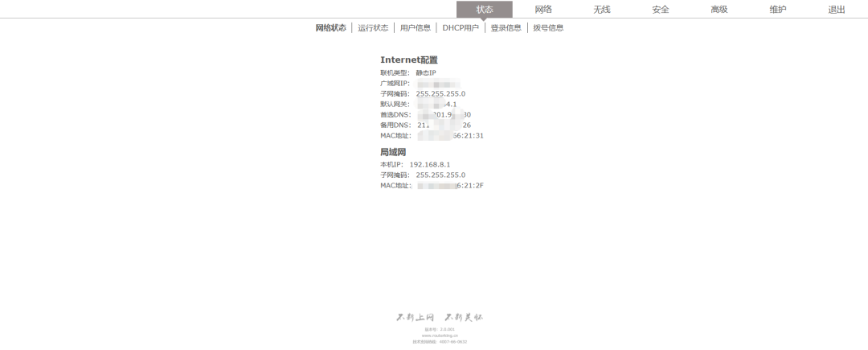
Task: Click the 静态IP connection type value
Action: click(x=426, y=73)
